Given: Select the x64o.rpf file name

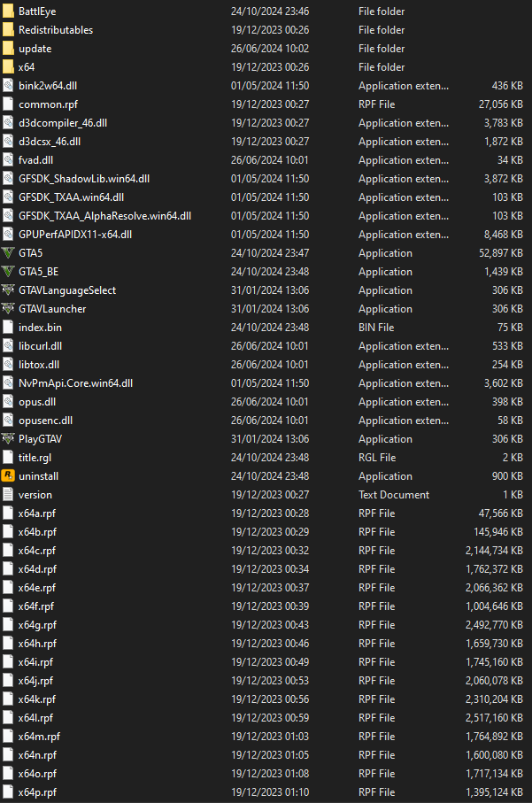Looking at the screenshot, I should pyautogui.click(x=37, y=774).
